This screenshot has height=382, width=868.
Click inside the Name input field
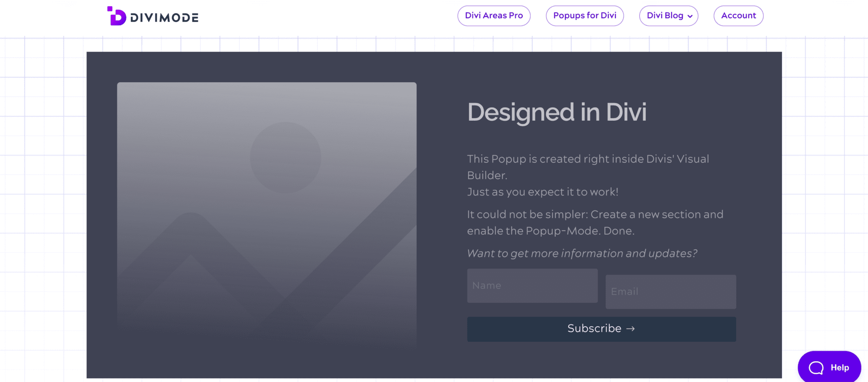531,285
